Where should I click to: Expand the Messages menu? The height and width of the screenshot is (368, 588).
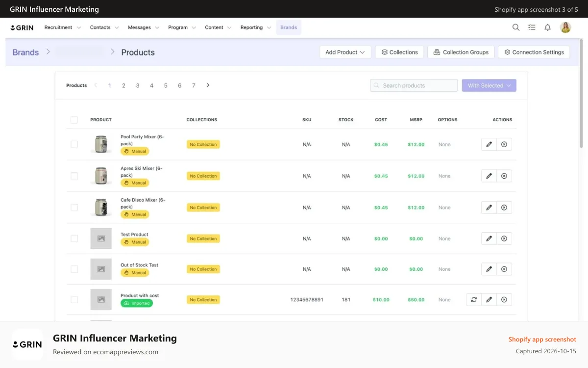click(x=144, y=27)
